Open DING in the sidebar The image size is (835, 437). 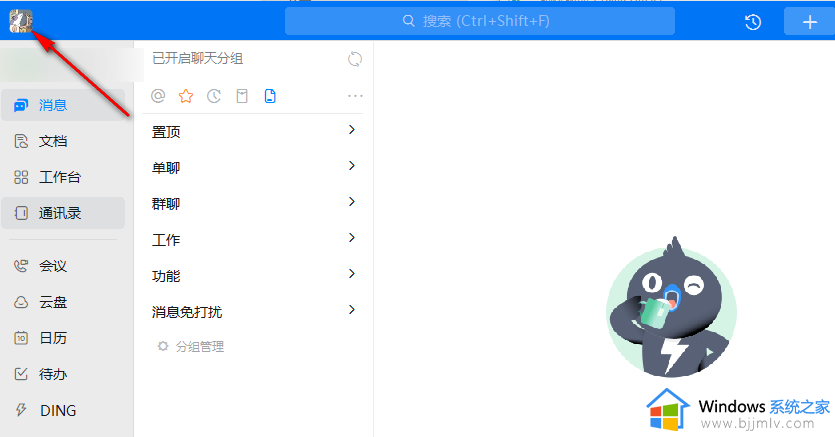[63, 410]
